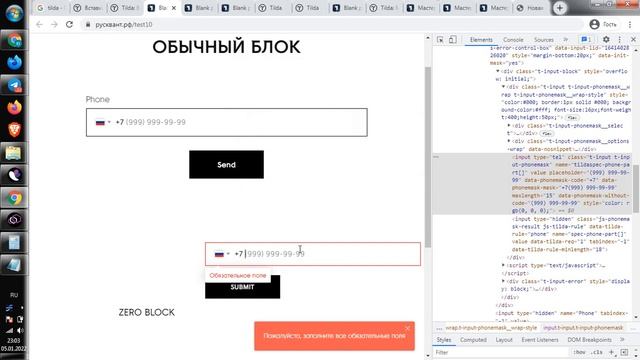
Task: Add a new style rule with plus icon
Action: point(611,352)
